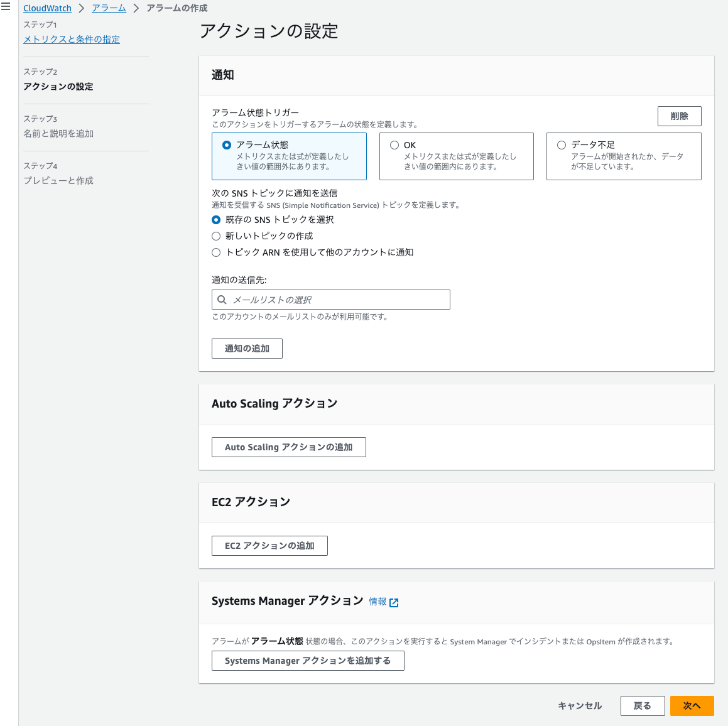Choose 新しいトピックの作成 radio option
Image resolution: width=728 pixels, height=726 pixels.
click(x=216, y=236)
